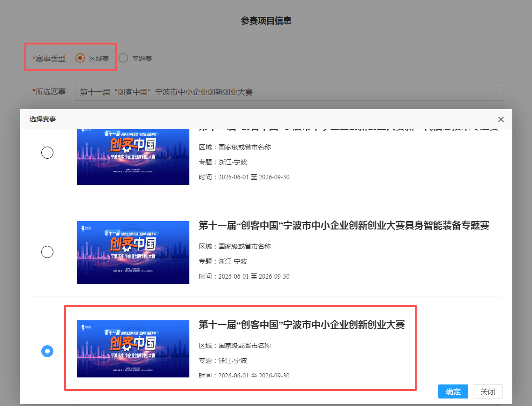Open thumbnail of 具身智能装备专题赛 contest
This screenshot has width=532, height=406.
(x=133, y=252)
